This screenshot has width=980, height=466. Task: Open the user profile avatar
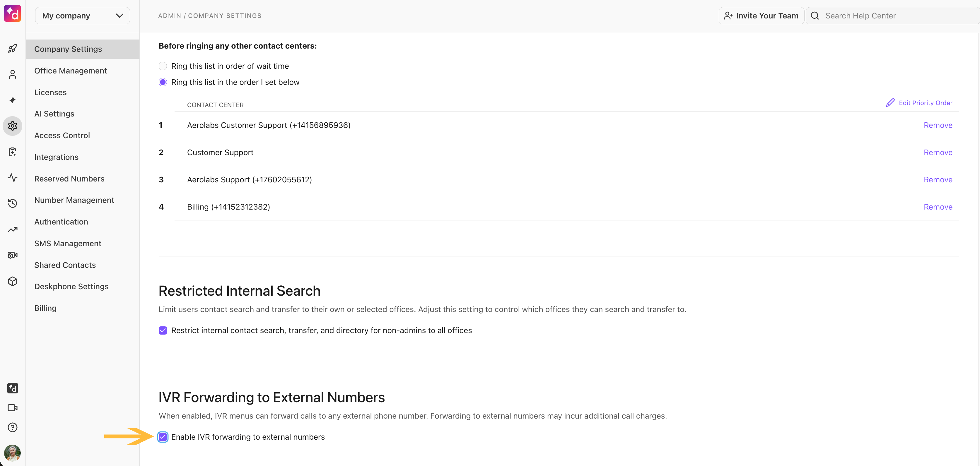(13, 453)
